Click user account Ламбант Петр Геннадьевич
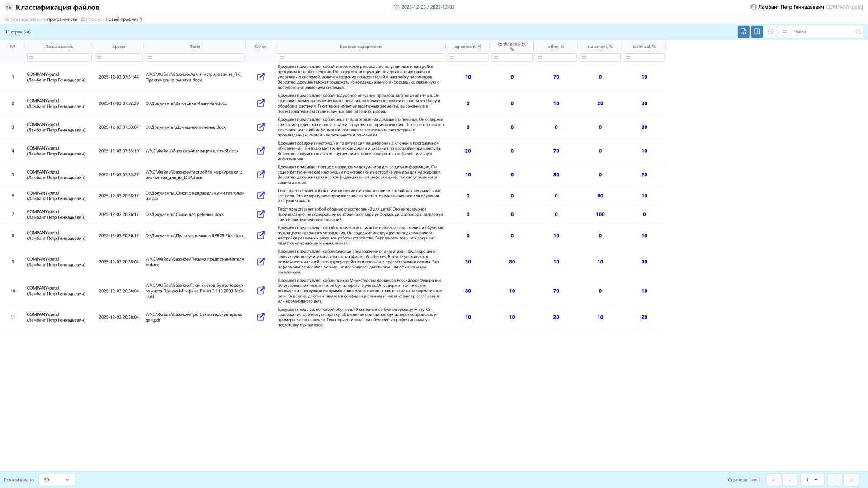Image resolution: width=868 pixels, height=488 pixels. click(x=790, y=7)
